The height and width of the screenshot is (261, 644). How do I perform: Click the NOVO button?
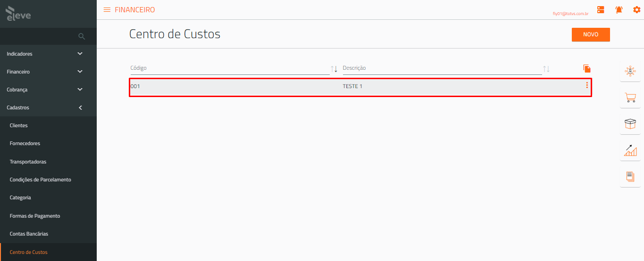tap(591, 34)
